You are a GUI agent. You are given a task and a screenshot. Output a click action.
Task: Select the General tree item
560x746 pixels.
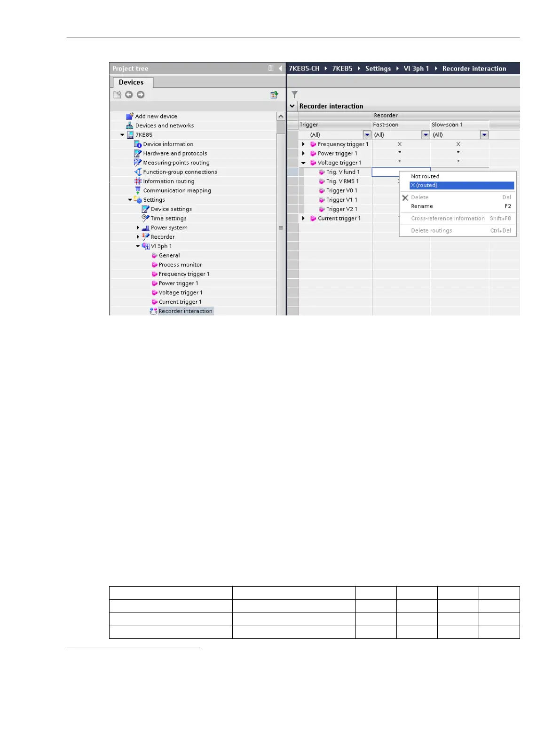tap(169, 256)
